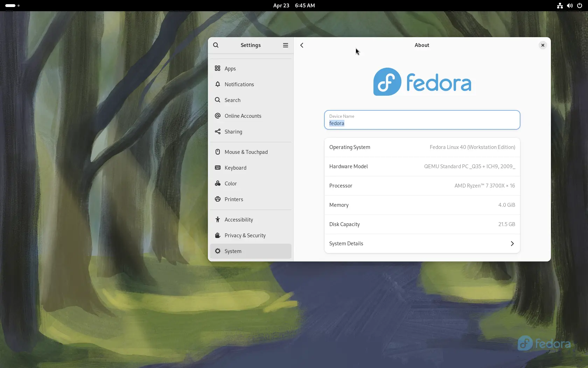This screenshot has width=588, height=368.
Task: Click the Sharing icon
Action: [218, 131]
